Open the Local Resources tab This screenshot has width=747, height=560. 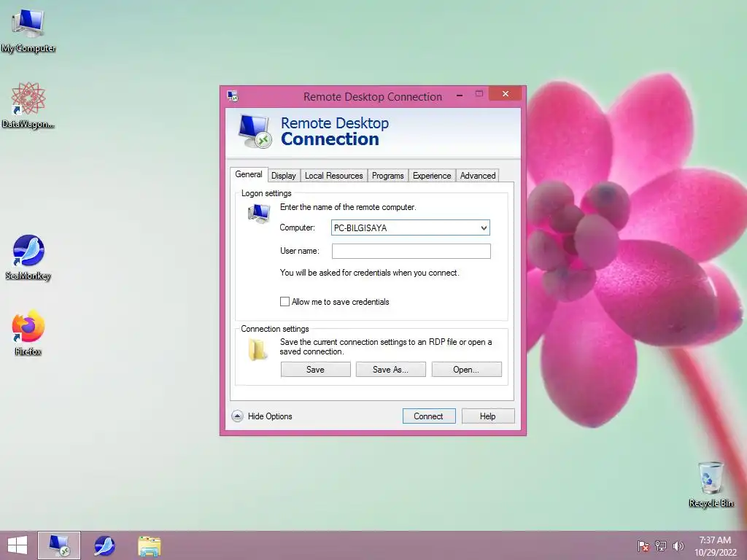(x=334, y=176)
